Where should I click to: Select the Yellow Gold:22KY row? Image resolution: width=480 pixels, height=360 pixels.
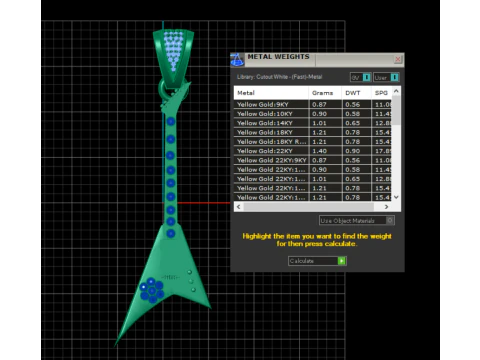click(313, 151)
